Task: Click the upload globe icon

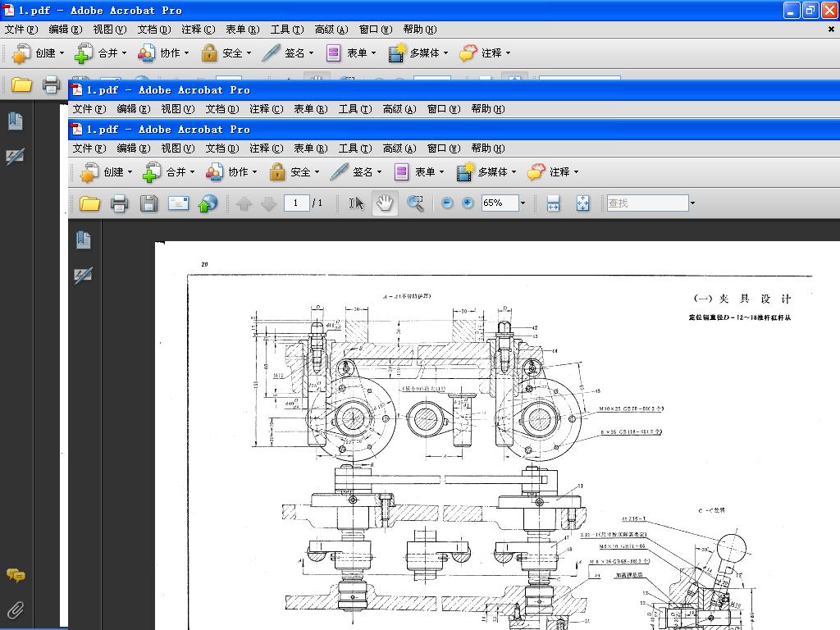Action: pyautogui.click(x=208, y=203)
